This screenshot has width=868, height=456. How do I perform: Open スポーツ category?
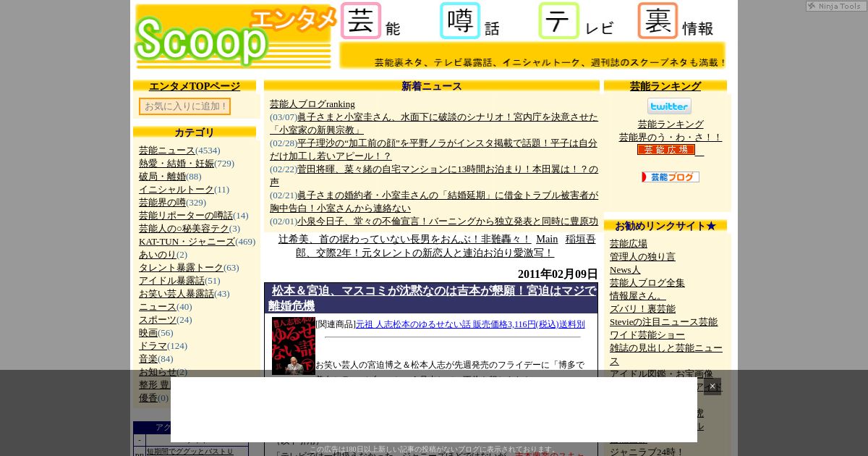158,320
